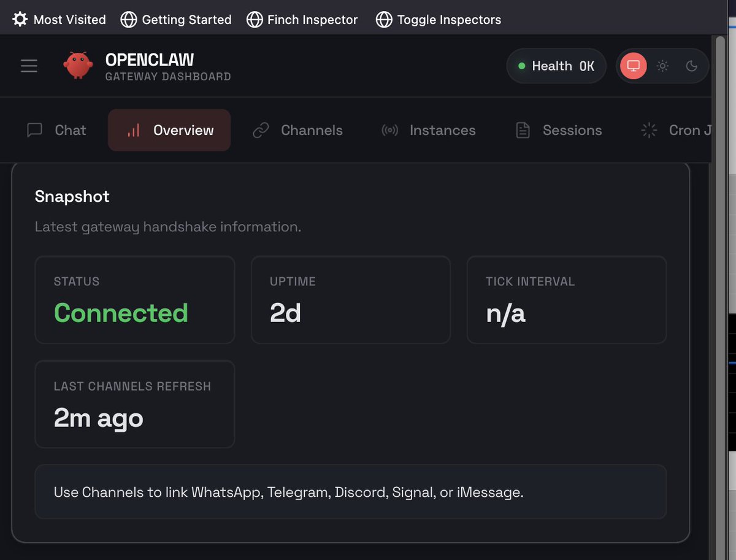Screen dimensions: 736x560
Task: Click the LAST CHANNELS REFRESH label
Action: click(x=132, y=386)
